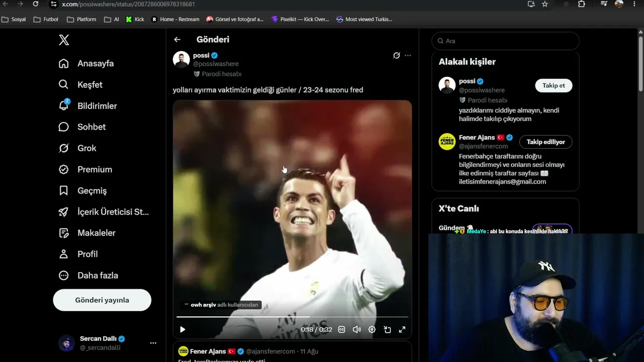The width and height of the screenshot is (644, 362).
Task: Open Platform bookmarks folder
Action: 82,20
